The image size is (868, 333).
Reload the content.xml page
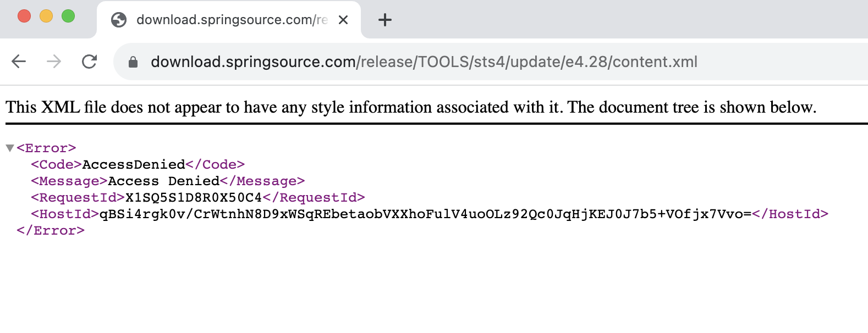coord(90,62)
